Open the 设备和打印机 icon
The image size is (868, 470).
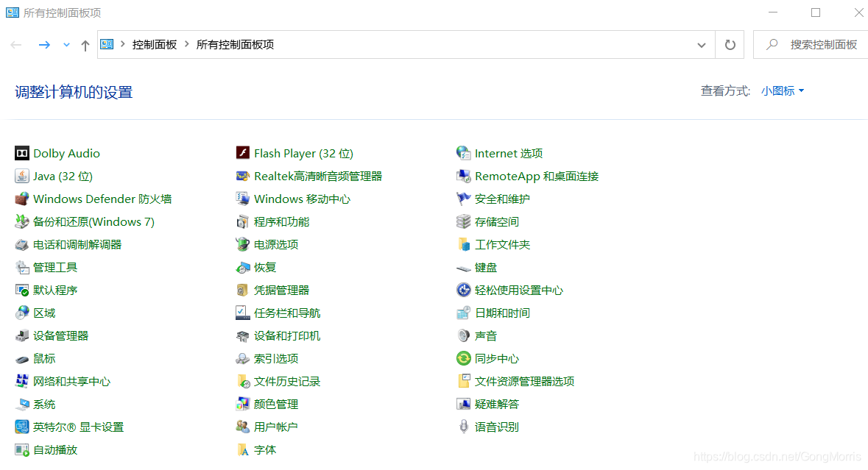tap(242, 335)
